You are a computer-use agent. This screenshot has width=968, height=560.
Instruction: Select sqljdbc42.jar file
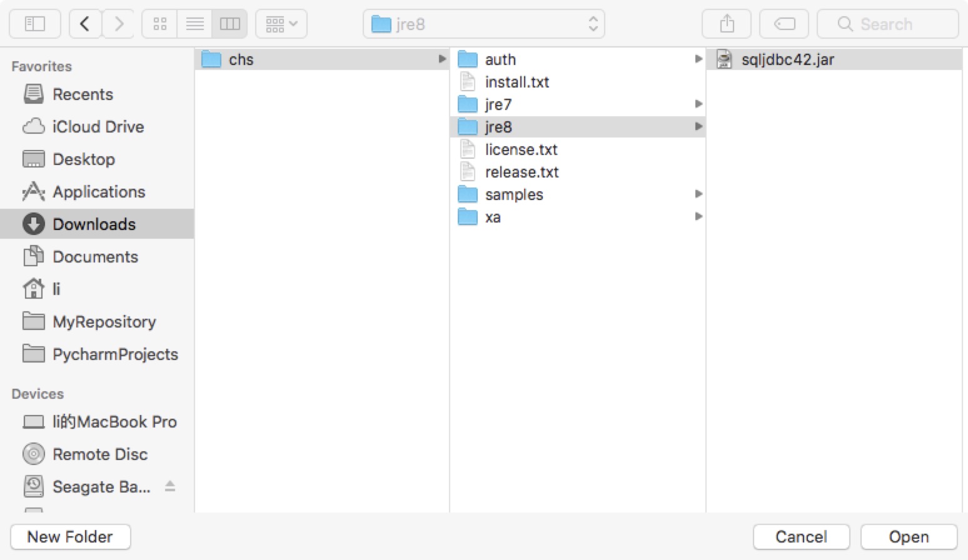pos(834,59)
